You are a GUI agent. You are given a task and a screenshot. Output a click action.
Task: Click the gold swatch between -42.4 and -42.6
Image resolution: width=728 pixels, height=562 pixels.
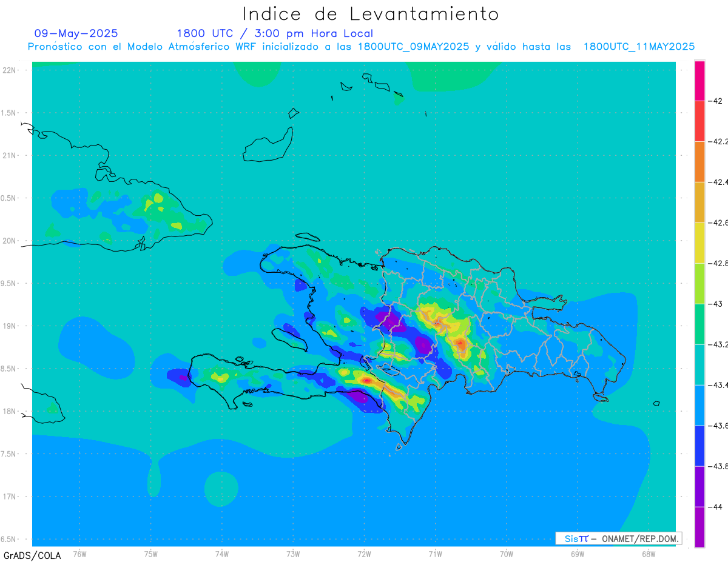[x=699, y=202]
